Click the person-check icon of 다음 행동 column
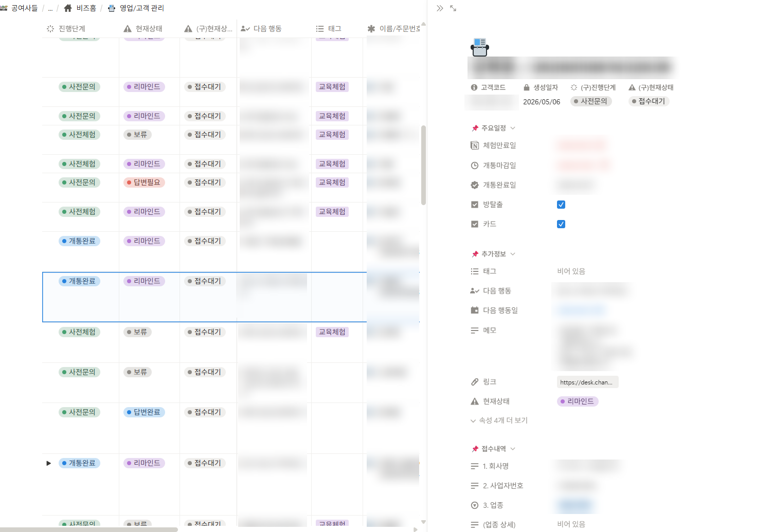Image resolution: width=773 pixels, height=532 pixels. point(245,29)
